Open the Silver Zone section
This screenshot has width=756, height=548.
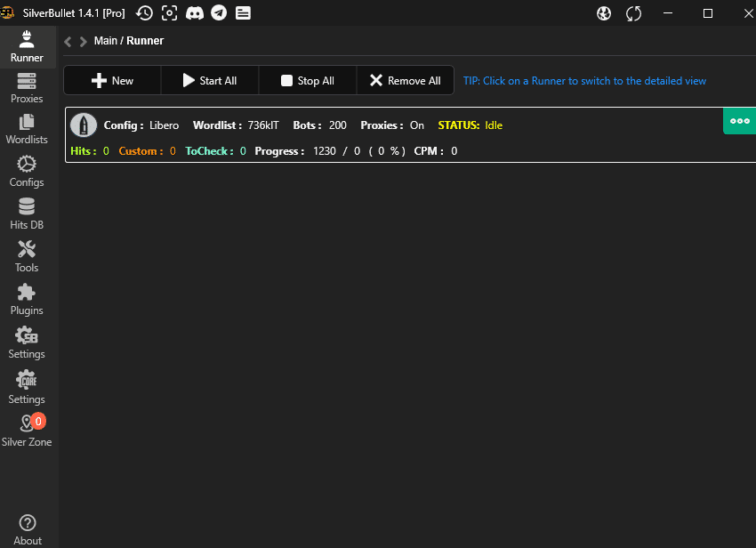27,431
